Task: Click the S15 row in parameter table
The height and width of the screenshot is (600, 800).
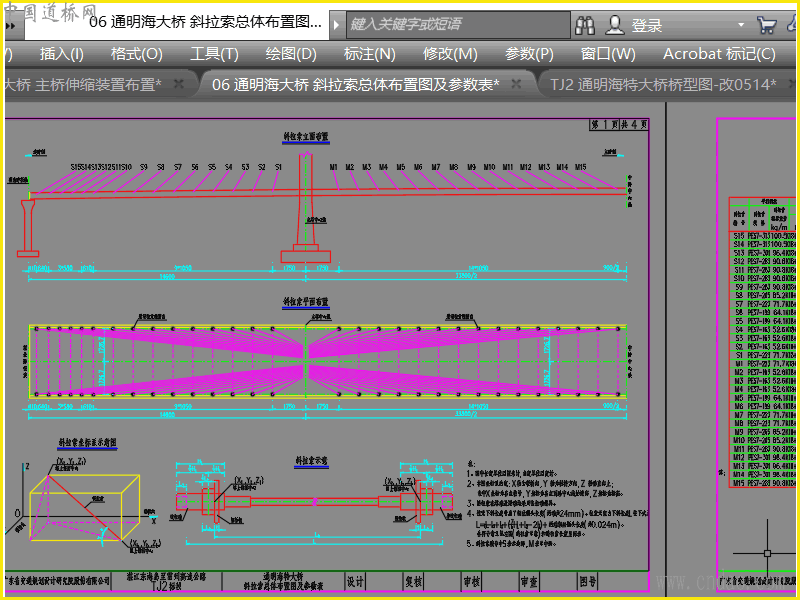Action: (764, 236)
